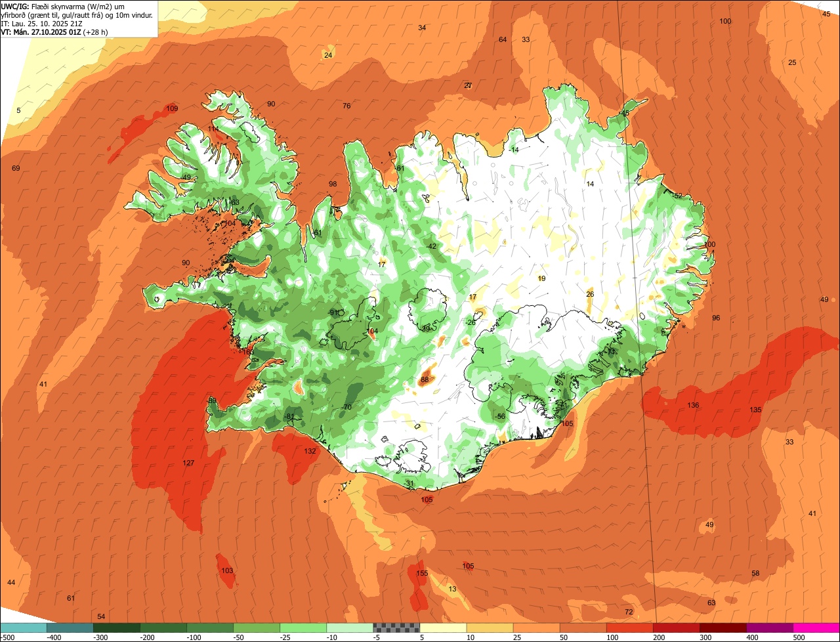Click the map value '52' on the east coast
This screenshot has width=840, height=642.
[x=679, y=196]
